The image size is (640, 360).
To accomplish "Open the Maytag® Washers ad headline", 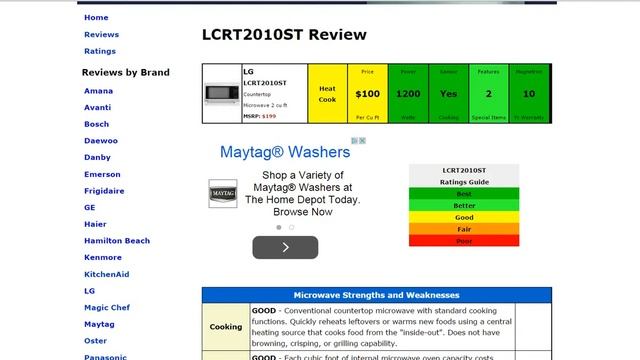I will point(285,152).
